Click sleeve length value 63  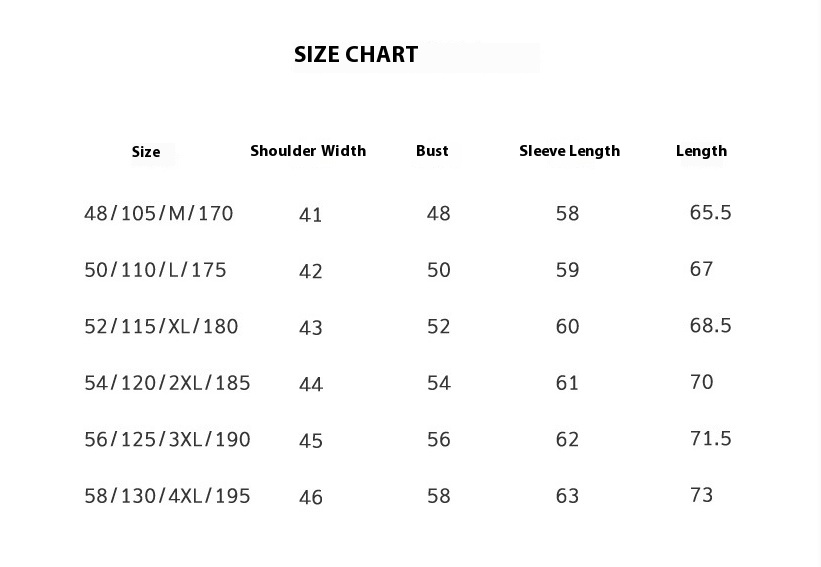click(x=568, y=496)
